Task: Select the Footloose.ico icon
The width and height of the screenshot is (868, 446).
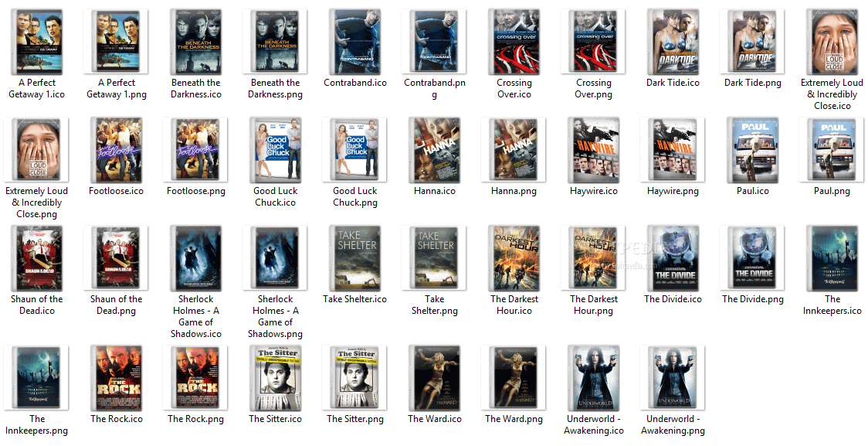Action: 117,150
